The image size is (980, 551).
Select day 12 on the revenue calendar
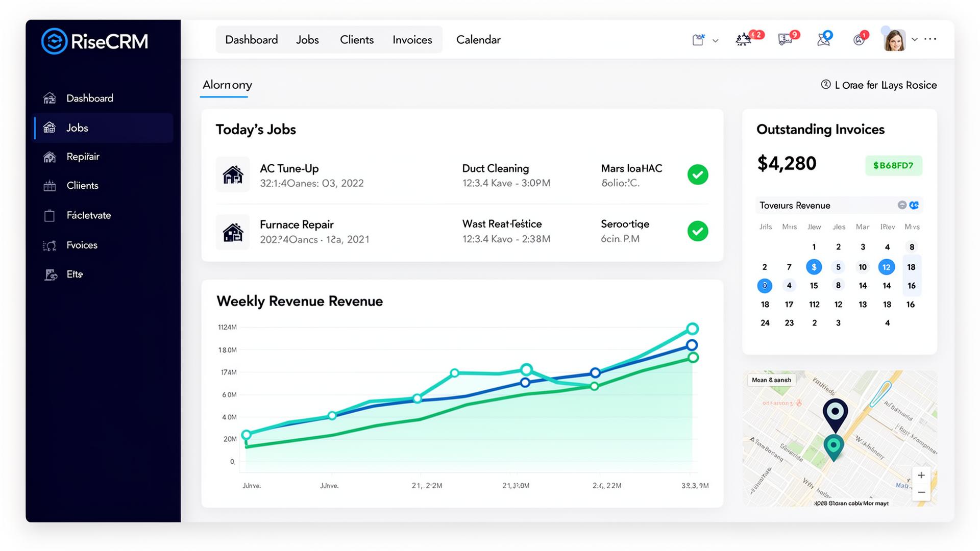point(887,266)
